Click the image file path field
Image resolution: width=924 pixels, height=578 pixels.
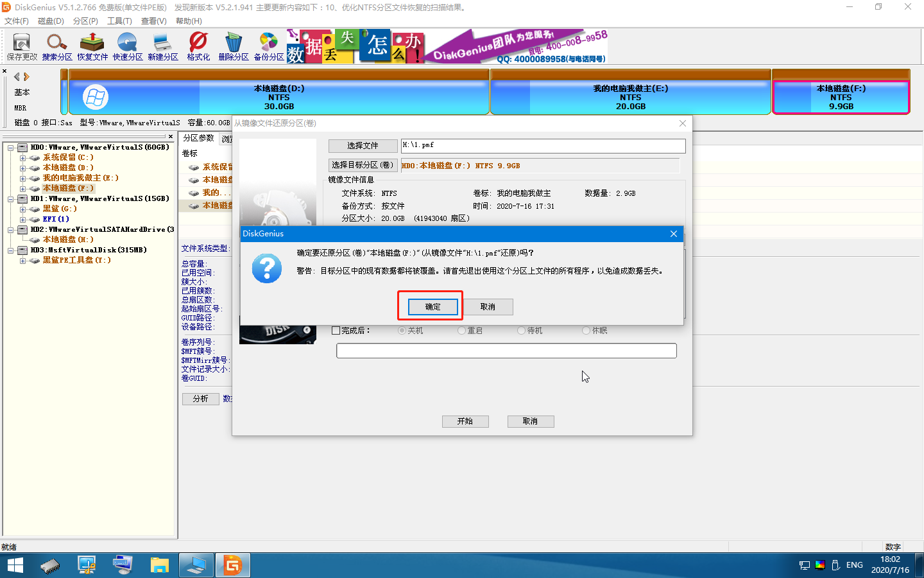[x=543, y=146]
